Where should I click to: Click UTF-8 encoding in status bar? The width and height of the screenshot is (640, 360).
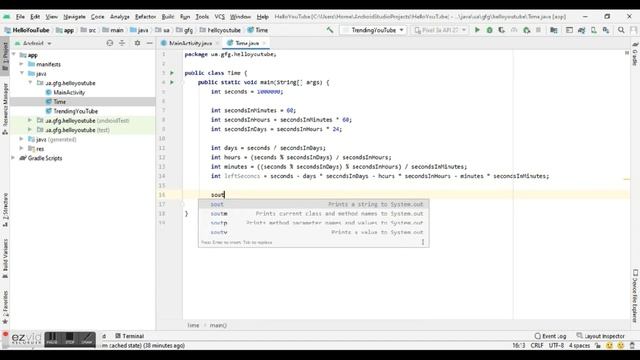point(556,345)
